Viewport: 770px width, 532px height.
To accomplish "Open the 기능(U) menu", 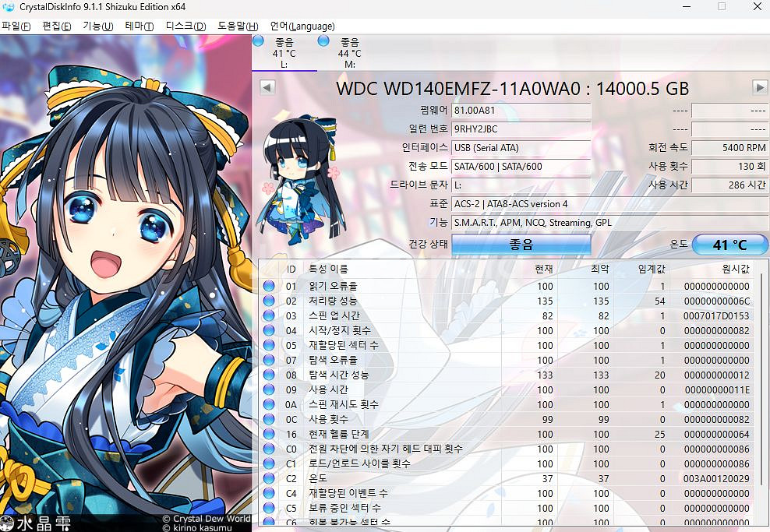I will tap(97, 26).
